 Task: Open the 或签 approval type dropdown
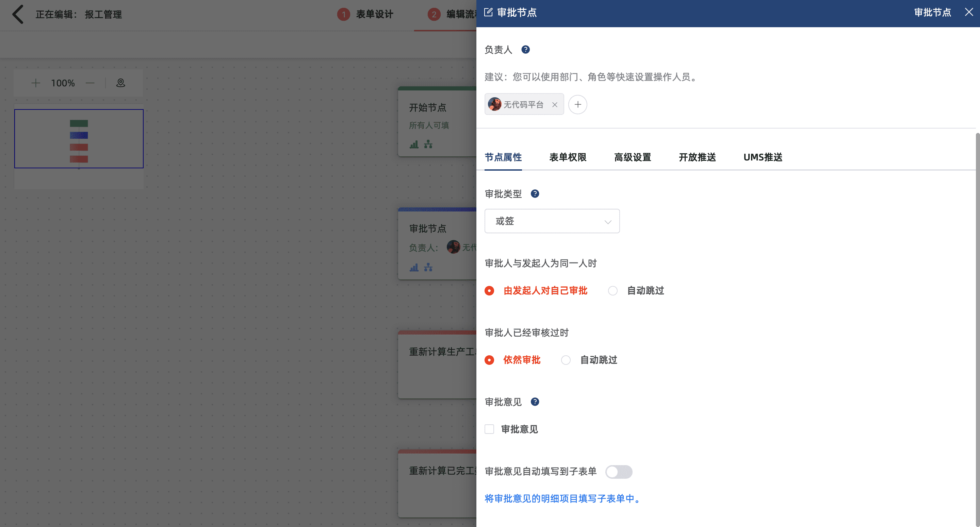(552, 221)
